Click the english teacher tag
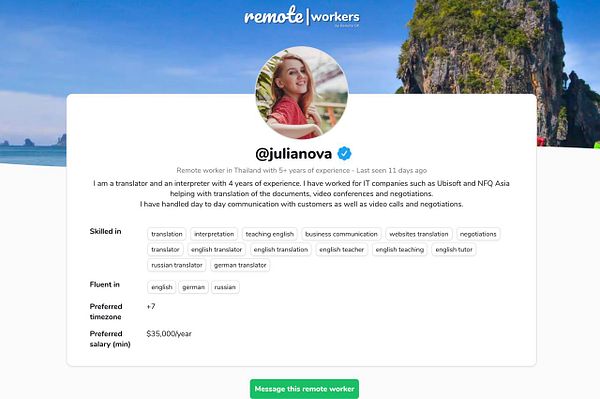Screen dimensions: 600x399 point(342,249)
